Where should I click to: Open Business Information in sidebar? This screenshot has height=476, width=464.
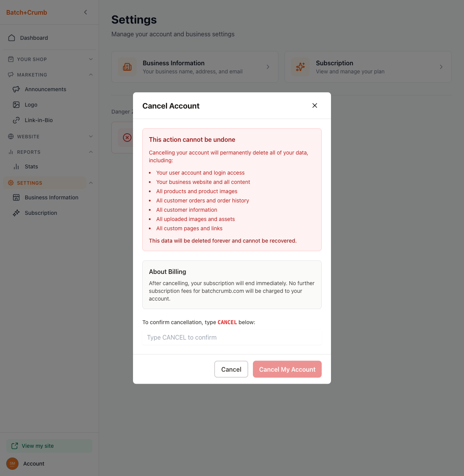(51, 197)
